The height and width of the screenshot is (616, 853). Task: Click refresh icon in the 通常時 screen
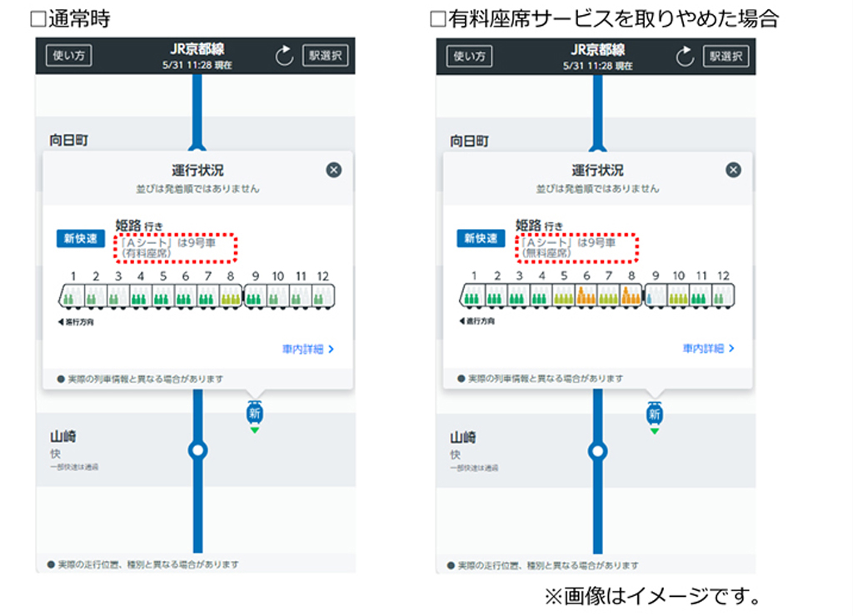coord(285,56)
